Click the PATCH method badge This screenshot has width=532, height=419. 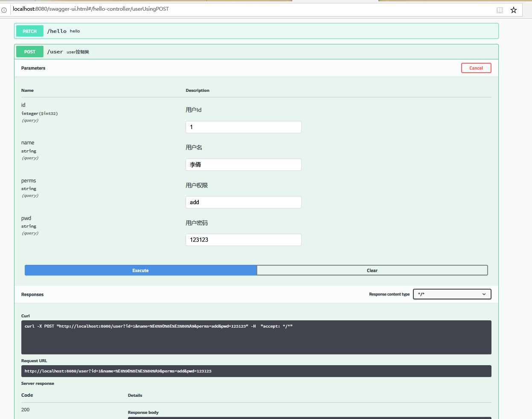coord(30,31)
